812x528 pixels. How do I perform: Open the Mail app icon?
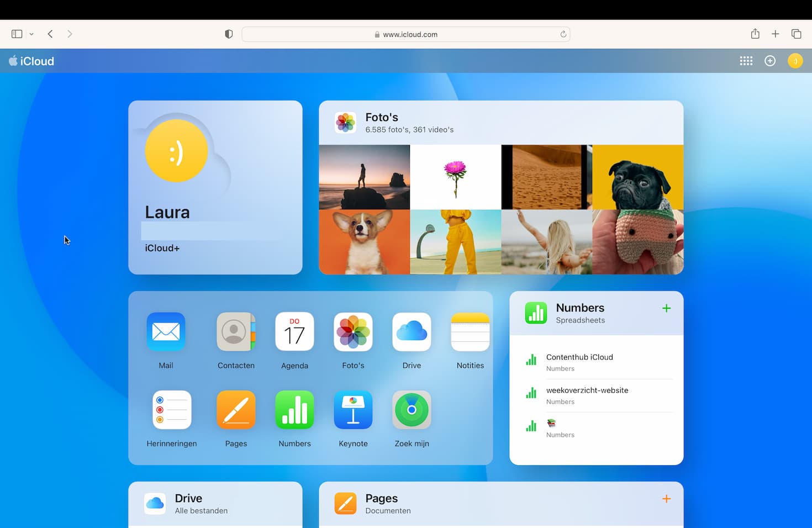click(x=166, y=331)
